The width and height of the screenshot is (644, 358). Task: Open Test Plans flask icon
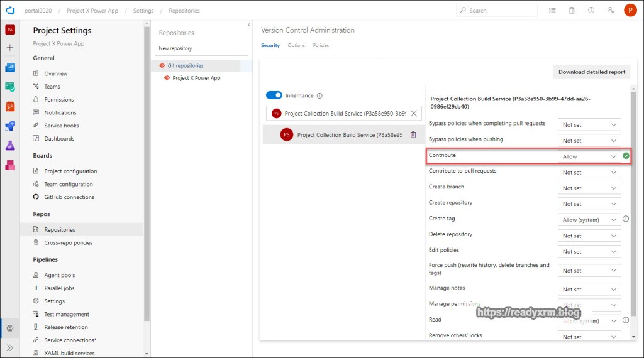(10, 146)
